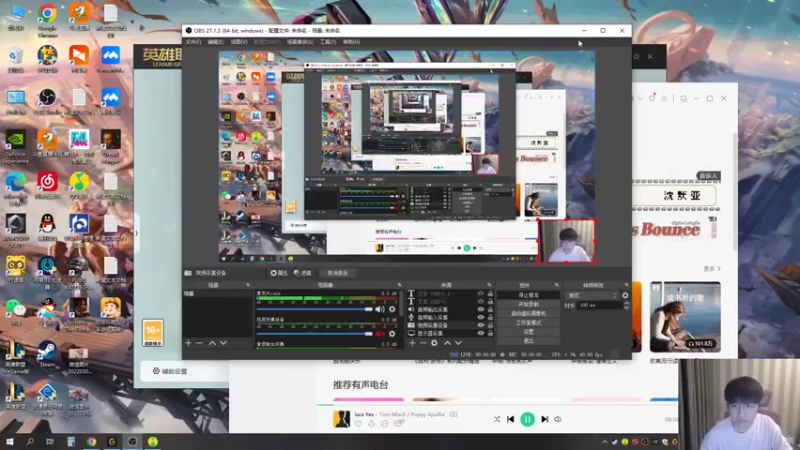Pause the current song

tap(528, 419)
